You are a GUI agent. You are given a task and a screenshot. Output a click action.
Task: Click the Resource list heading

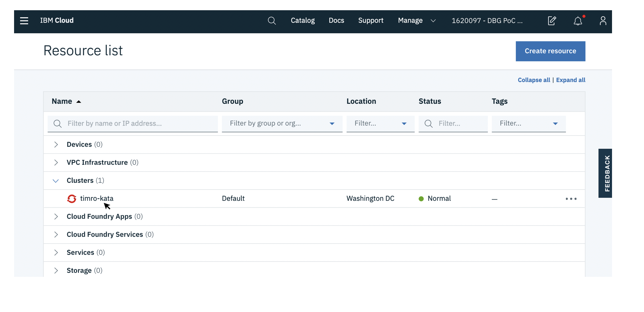point(83,51)
